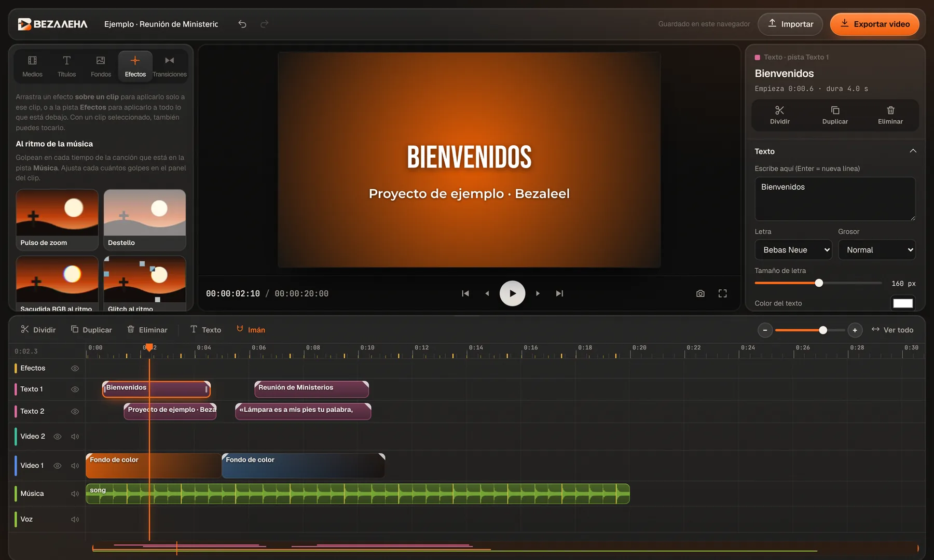
Task: Click Duplicar in the timeline toolbar
Action: click(x=91, y=330)
